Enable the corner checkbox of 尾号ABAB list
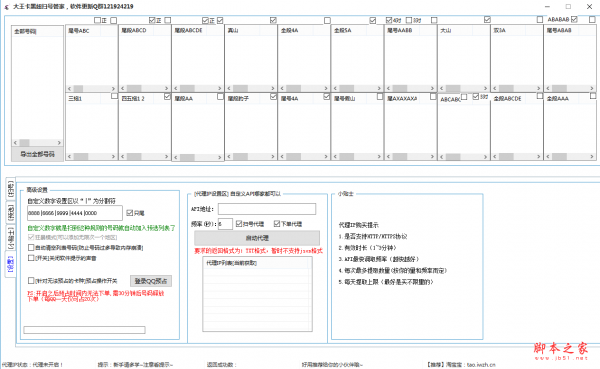 pos(592,19)
